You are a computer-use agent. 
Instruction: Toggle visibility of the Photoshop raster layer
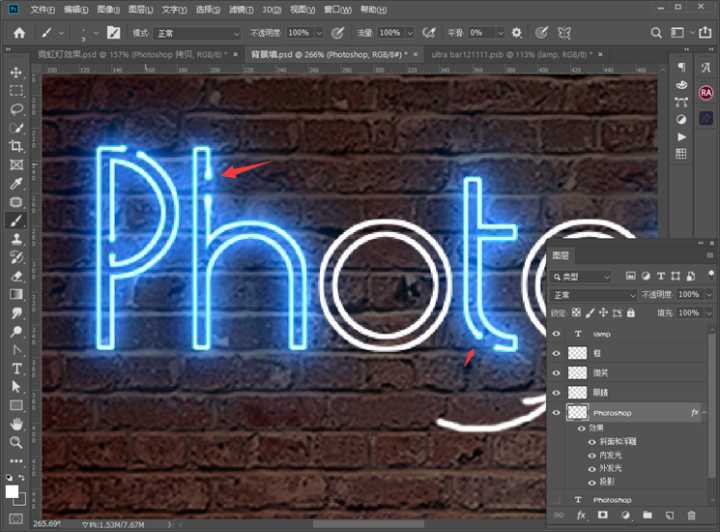pos(557,413)
